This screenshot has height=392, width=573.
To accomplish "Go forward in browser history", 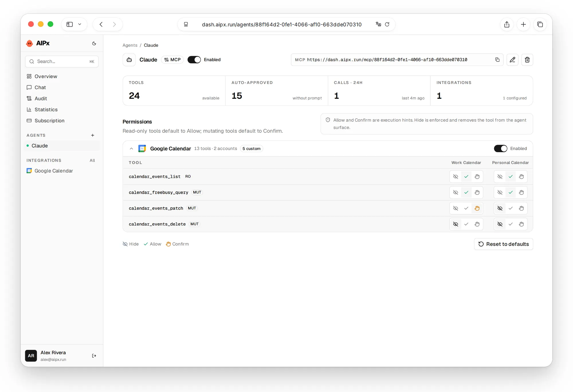I will [x=114, y=24].
